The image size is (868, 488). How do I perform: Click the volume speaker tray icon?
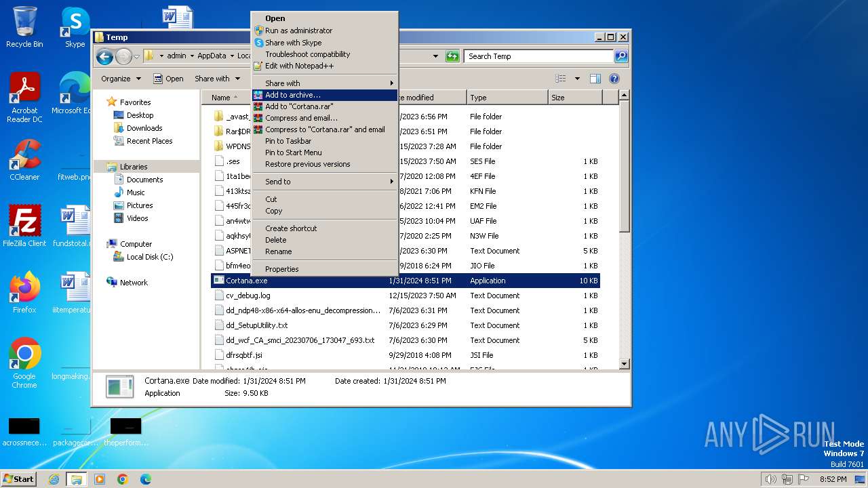(770, 479)
